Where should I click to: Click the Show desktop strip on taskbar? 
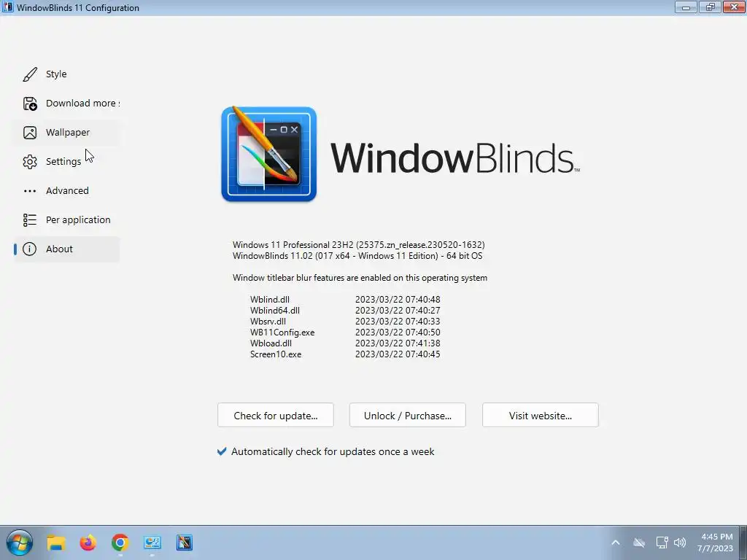[743, 542]
